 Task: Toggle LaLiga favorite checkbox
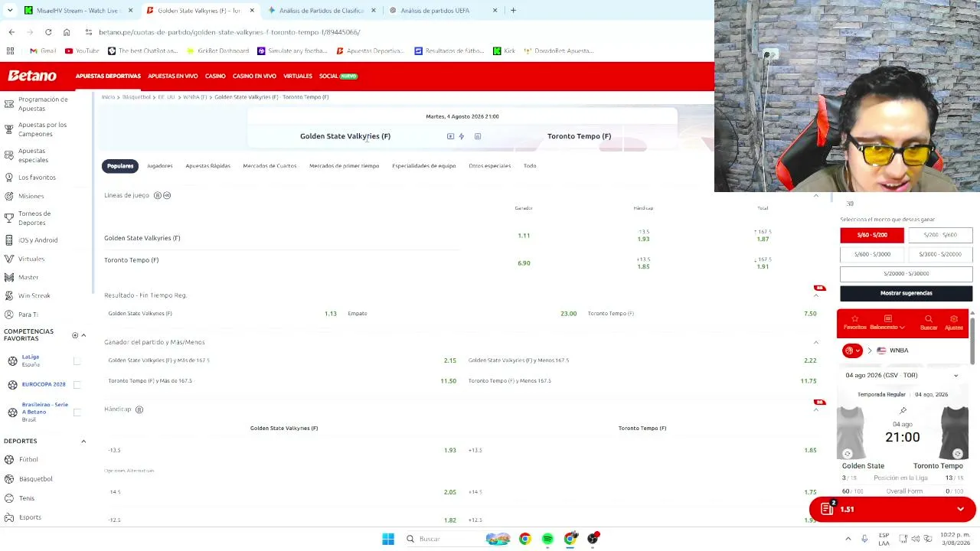tap(77, 360)
